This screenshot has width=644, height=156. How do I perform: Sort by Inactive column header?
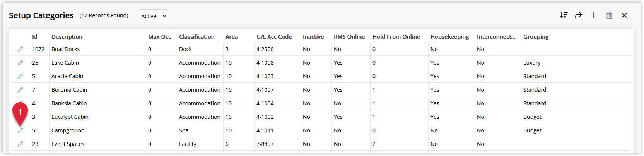click(313, 37)
